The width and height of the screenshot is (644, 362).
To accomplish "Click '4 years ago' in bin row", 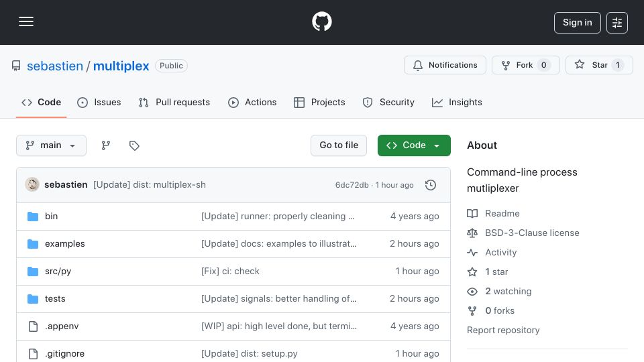I will 415,217.
